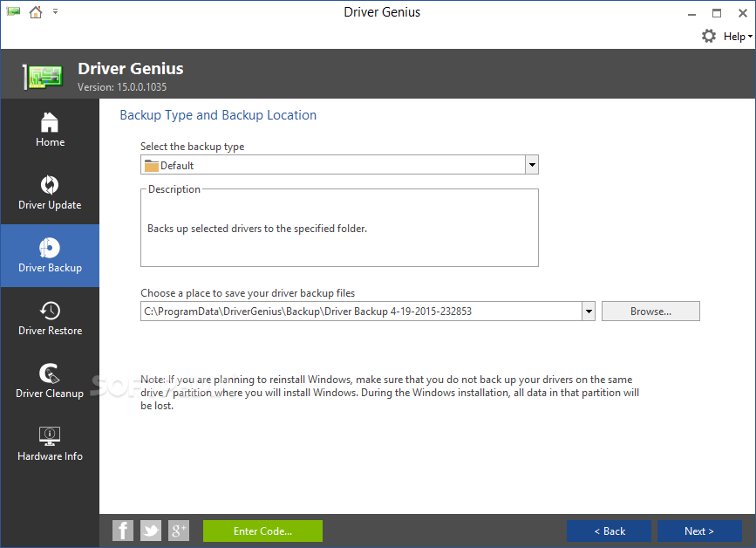Open the Driver Restore section

click(50, 319)
